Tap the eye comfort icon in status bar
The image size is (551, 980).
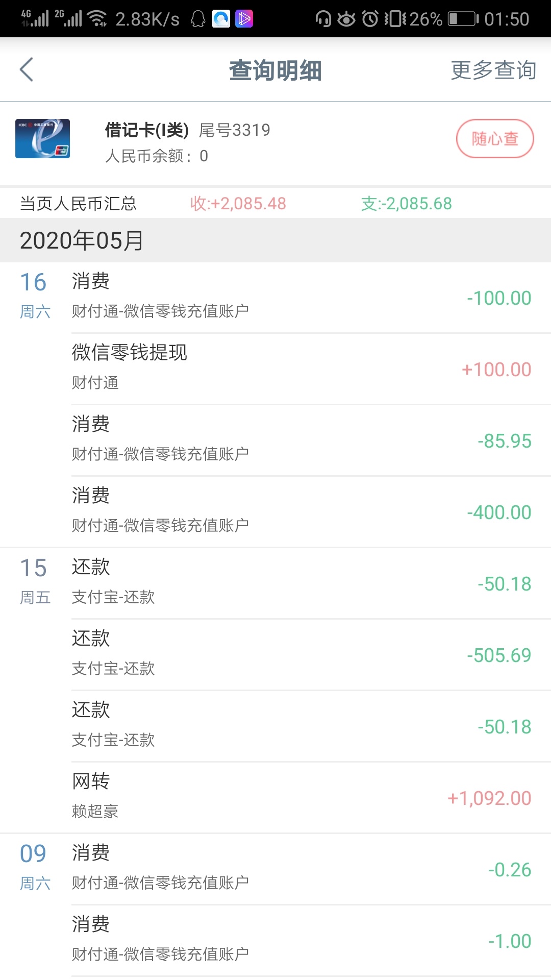pos(346,19)
